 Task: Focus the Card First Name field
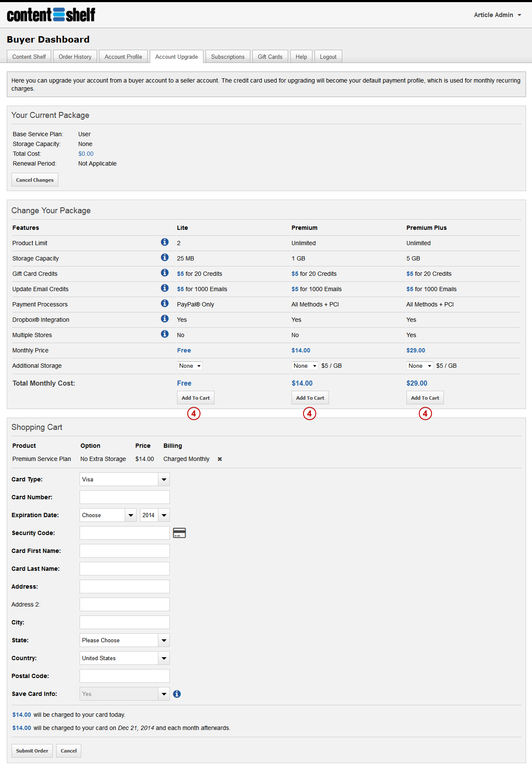click(125, 551)
